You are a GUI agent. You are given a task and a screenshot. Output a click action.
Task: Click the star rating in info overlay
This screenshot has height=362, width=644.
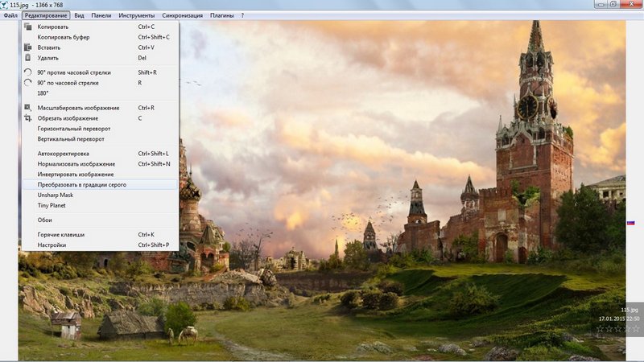point(617,328)
